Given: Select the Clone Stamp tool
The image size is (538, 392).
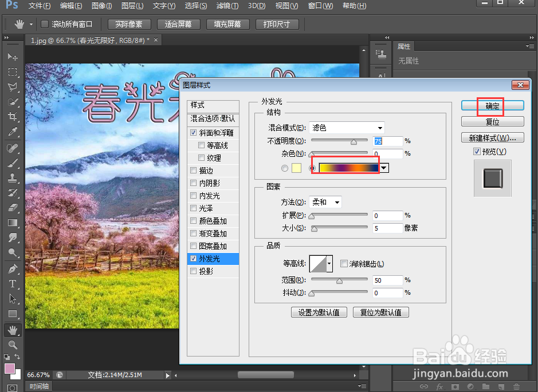Looking at the screenshot, I should pos(13,178).
